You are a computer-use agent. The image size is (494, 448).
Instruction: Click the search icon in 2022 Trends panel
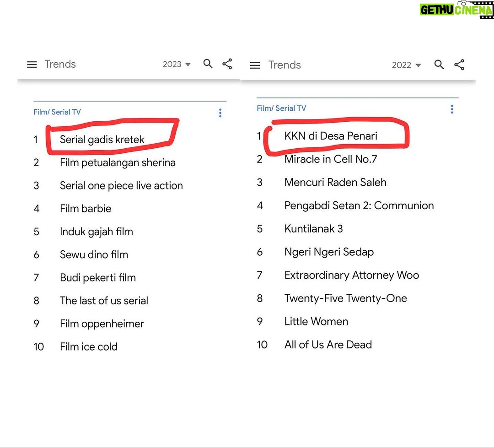coord(439,65)
